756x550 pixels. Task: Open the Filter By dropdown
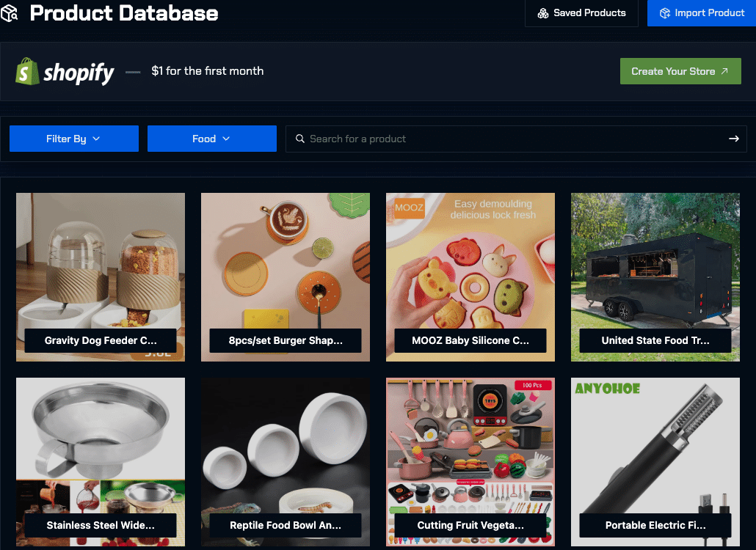pos(73,139)
